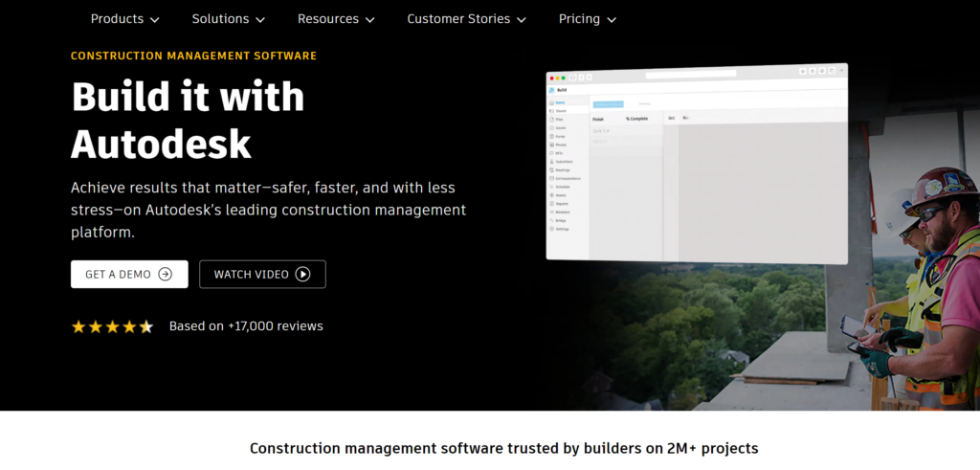Click the five-star rating icons
Screen dimensions: 980x470
tap(112, 326)
